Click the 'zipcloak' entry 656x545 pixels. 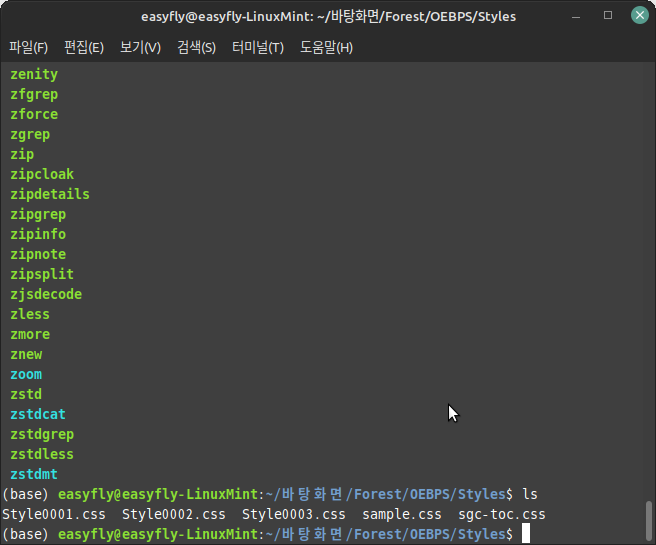(42, 174)
